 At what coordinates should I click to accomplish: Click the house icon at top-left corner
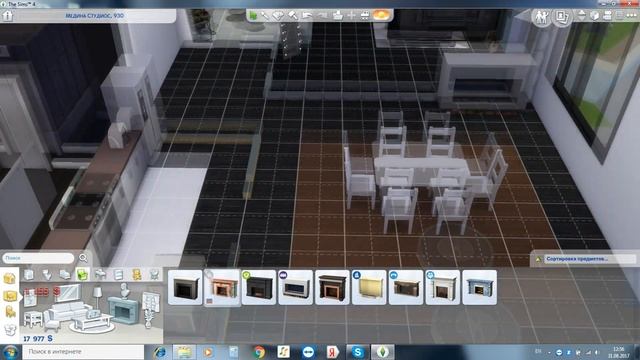(7, 16)
